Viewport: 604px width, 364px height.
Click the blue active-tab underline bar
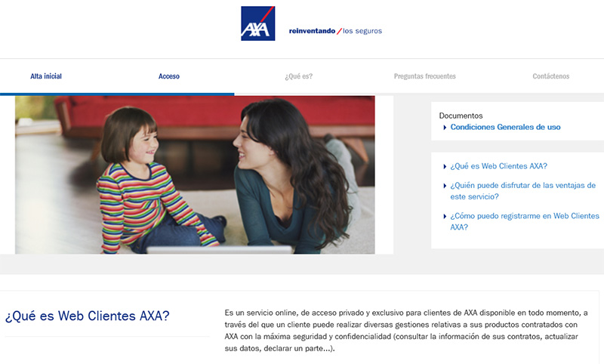pos(117,94)
